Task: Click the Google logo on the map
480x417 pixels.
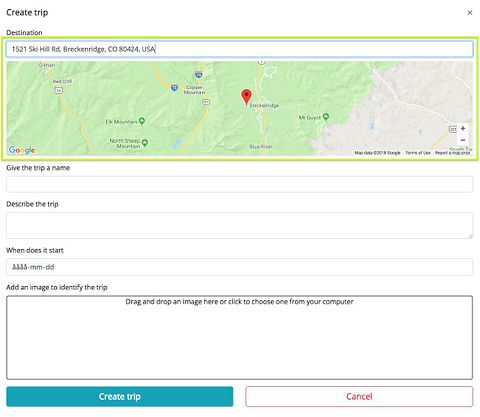Action: (22, 150)
